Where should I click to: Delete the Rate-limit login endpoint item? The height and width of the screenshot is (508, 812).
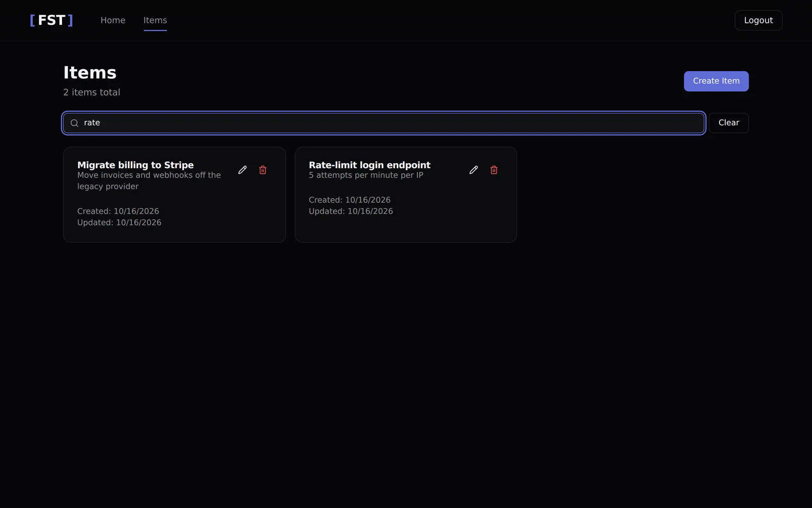coord(494,170)
